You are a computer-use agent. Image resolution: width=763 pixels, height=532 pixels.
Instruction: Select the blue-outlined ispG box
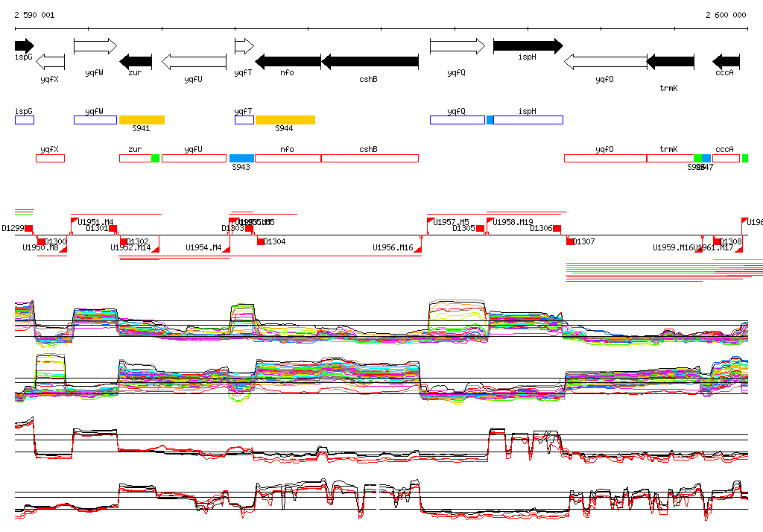[x=25, y=120]
